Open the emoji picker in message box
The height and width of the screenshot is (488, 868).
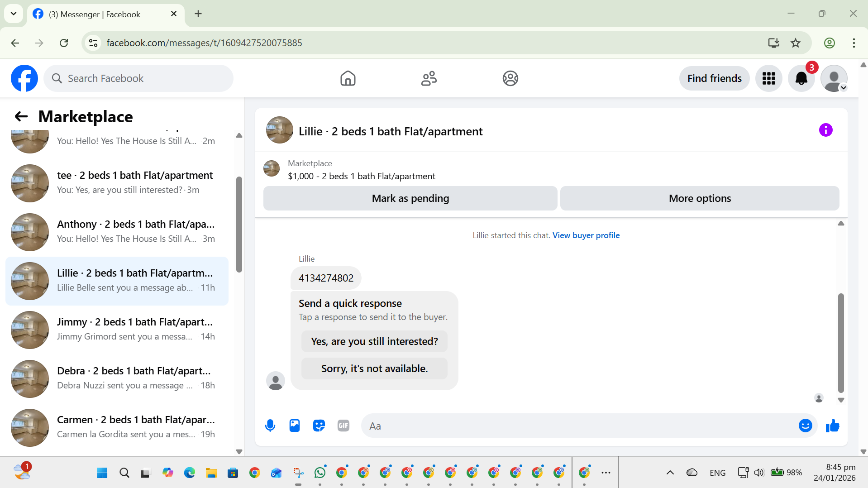coord(805,426)
